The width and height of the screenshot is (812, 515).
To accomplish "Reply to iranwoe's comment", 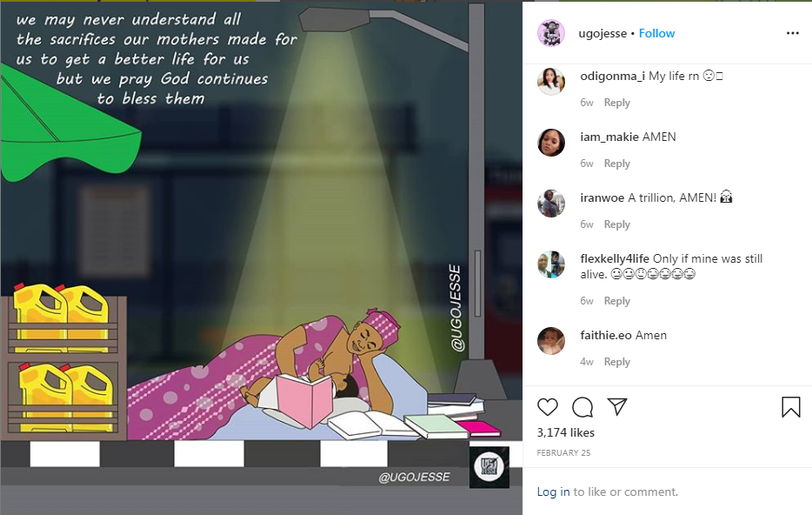I will tap(616, 224).
